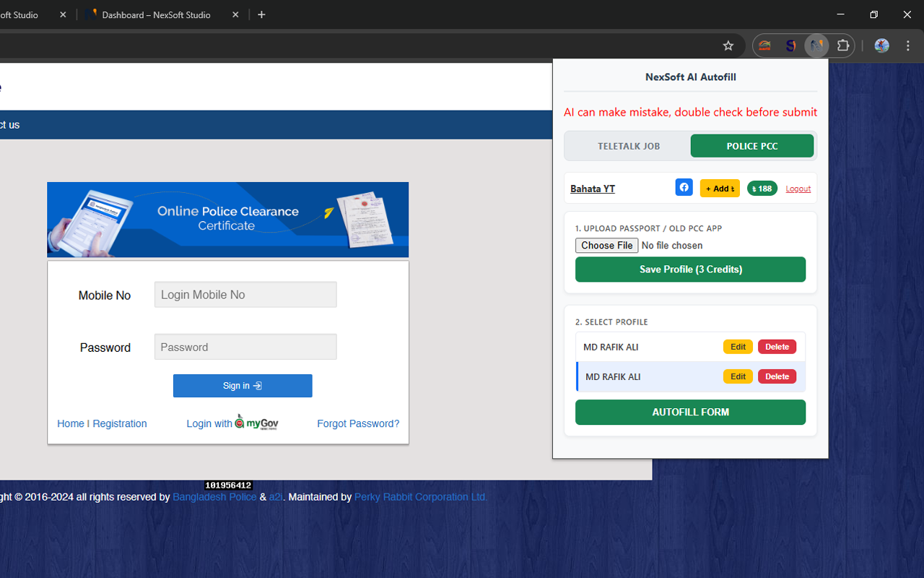This screenshot has width=924, height=578.
Task: Open the blue-orange S extension icon
Action: [x=790, y=46]
